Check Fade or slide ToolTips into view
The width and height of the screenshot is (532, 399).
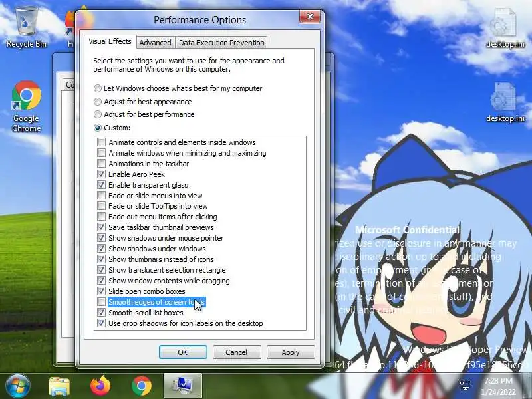[x=102, y=206]
